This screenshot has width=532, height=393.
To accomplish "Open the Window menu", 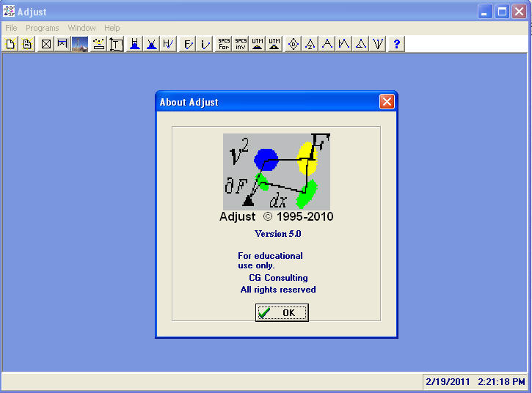I will click(81, 28).
